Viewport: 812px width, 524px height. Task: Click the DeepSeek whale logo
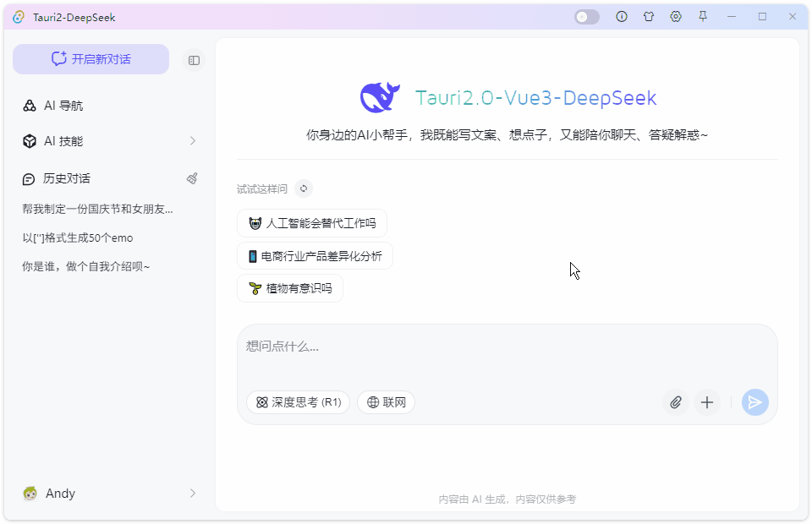pos(380,97)
